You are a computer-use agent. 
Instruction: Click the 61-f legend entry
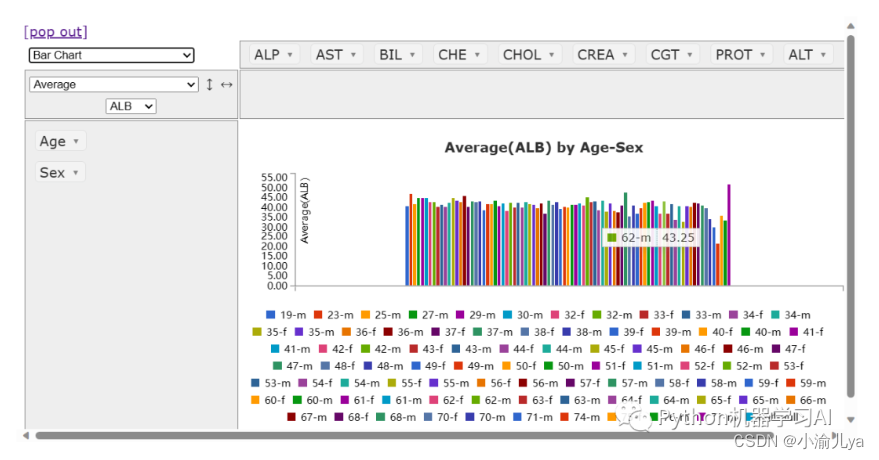358,400
